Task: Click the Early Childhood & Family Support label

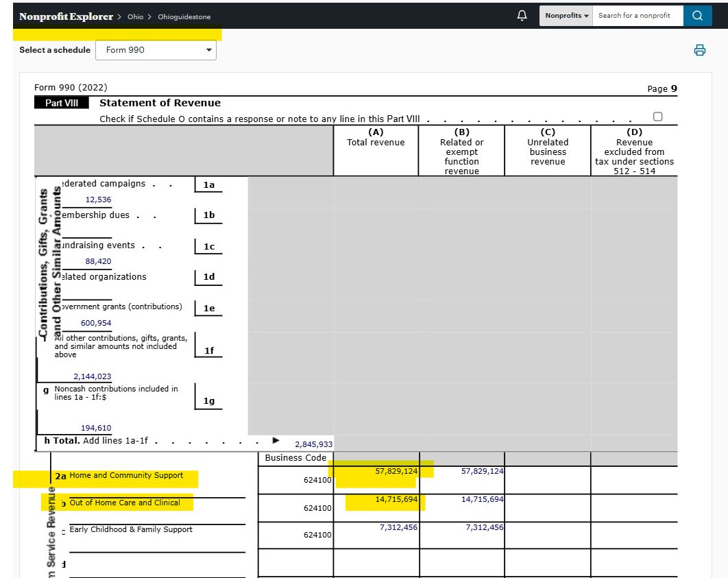Action: [131, 529]
